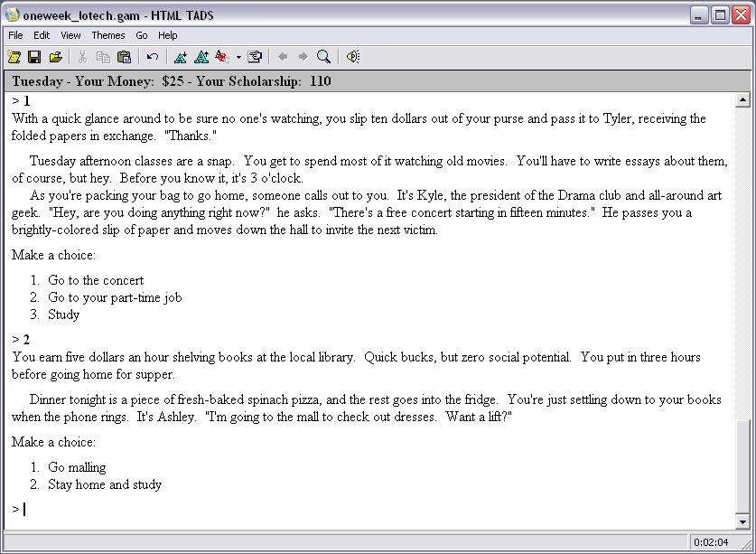
Task: Open the File menu
Action: click(x=15, y=35)
